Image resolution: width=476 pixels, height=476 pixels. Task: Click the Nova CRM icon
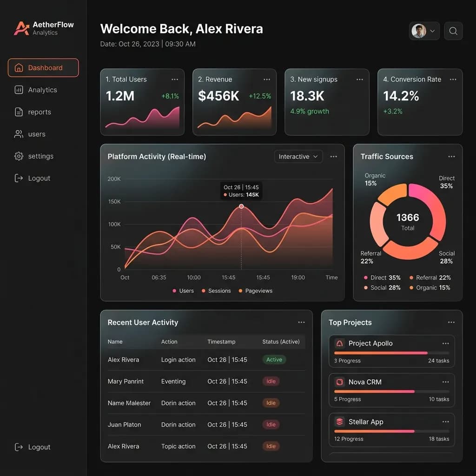(x=340, y=382)
